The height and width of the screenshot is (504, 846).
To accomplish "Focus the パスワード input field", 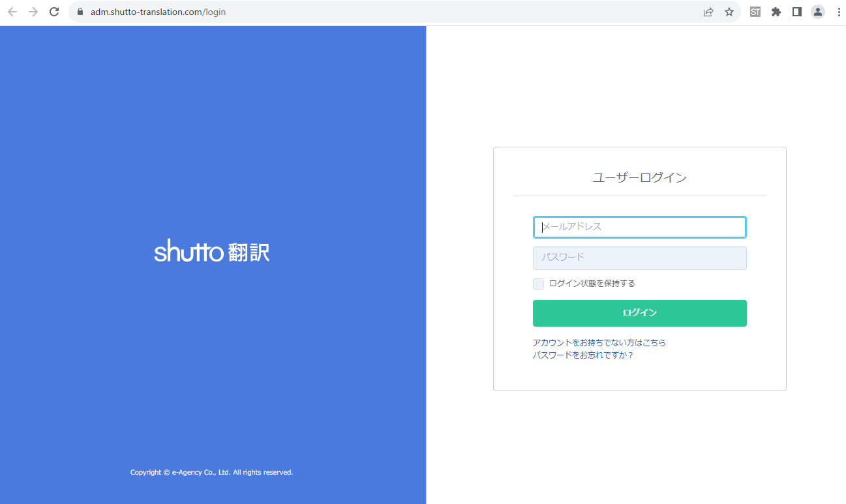I will click(639, 258).
